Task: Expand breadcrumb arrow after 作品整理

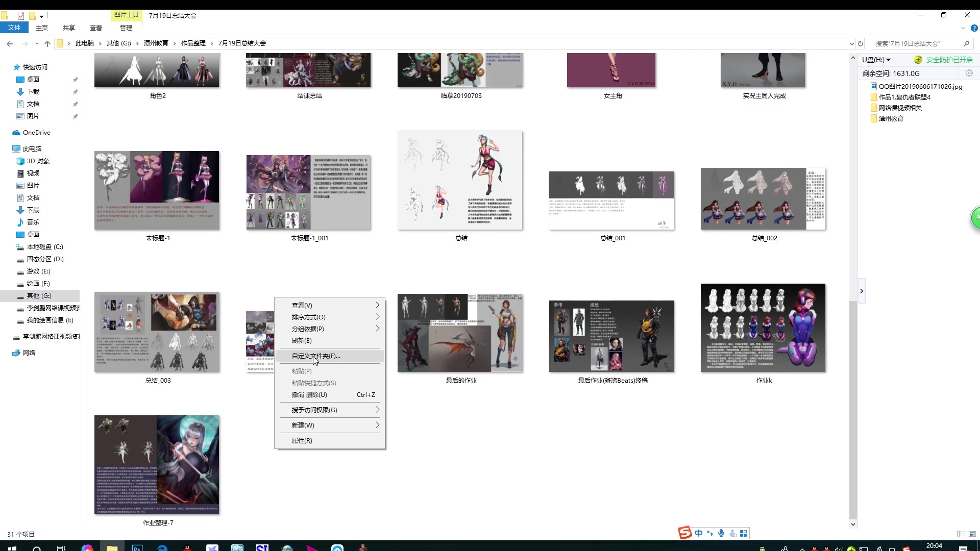Action: [x=212, y=43]
